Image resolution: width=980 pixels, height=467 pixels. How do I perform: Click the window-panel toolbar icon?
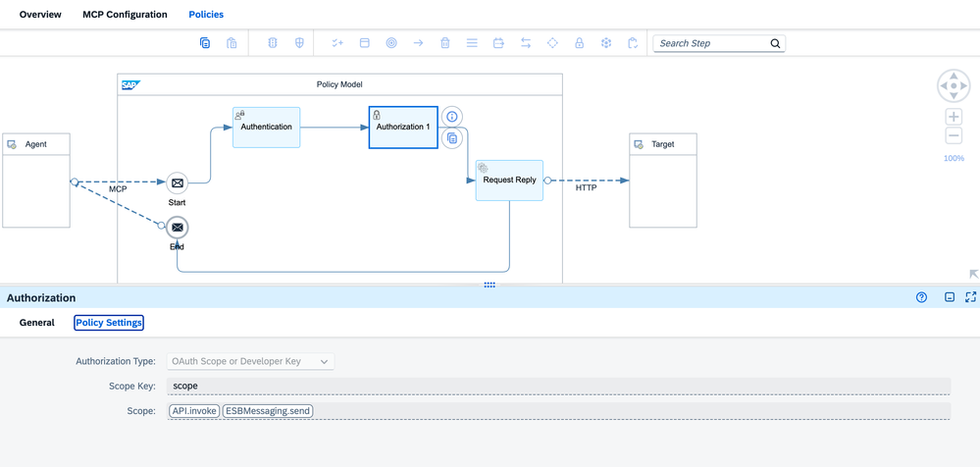364,43
